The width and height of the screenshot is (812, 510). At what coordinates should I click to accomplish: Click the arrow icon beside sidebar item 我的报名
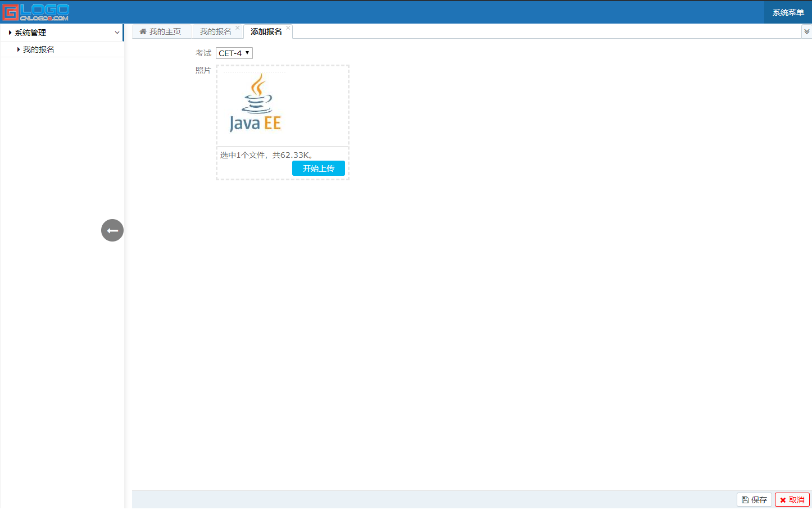tap(19, 49)
